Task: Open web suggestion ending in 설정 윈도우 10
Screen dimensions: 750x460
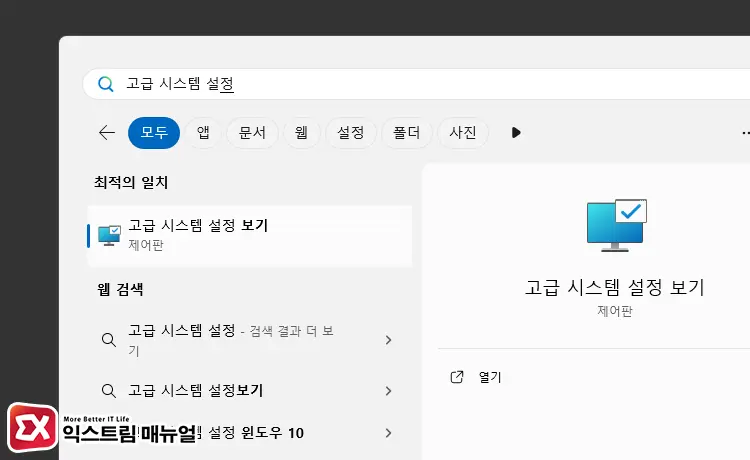Action: click(250, 433)
